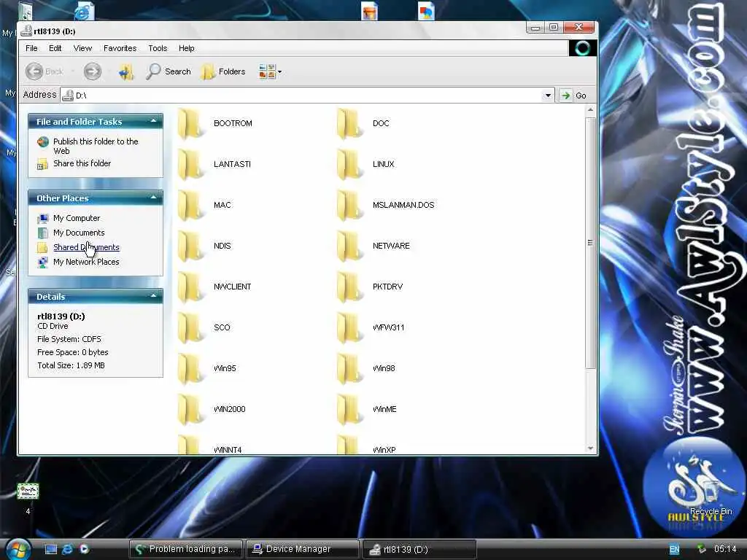Select the PKTDRV folder icon
The image size is (747, 560).
coord(349,287)
